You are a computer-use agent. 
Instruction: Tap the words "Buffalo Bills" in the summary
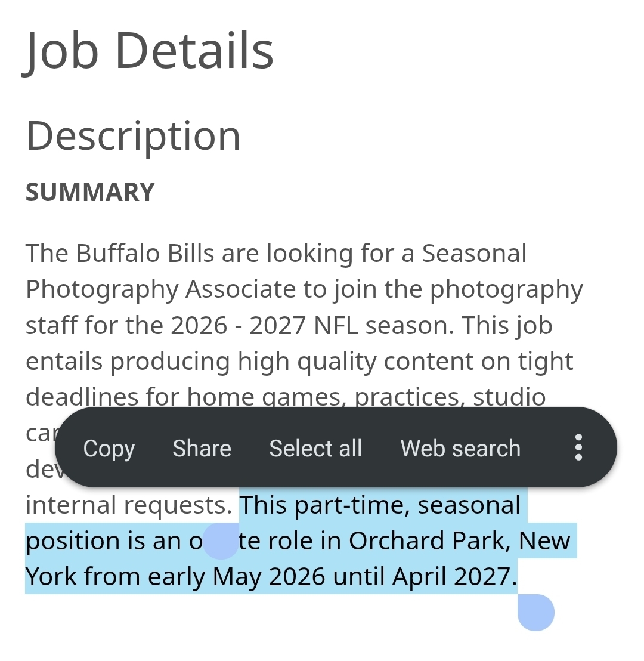pyautogui.click(x=145, y=254)
